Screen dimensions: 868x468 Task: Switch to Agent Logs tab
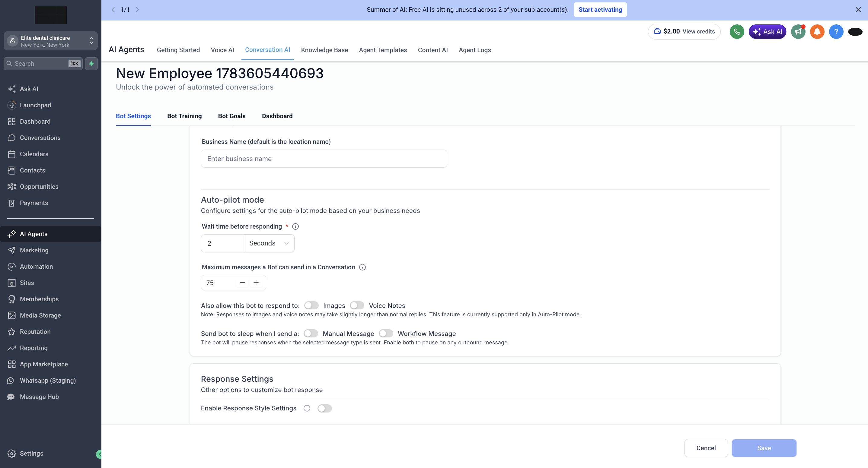pyautogui.click(x=475, y=50)
